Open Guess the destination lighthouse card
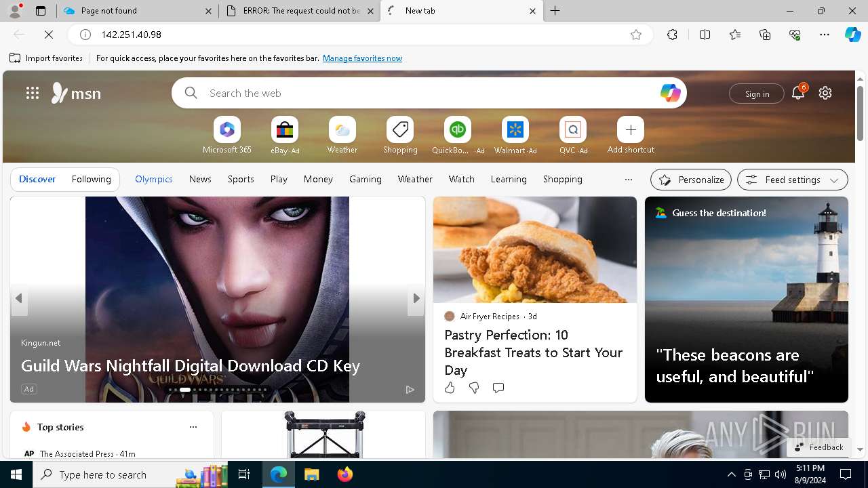Screen dimensions: 868x488 747,300
